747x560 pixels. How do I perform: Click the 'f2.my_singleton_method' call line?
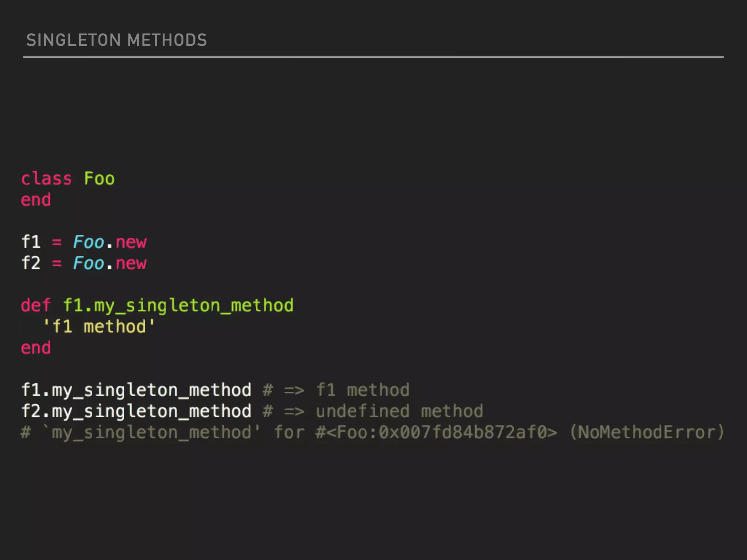[252, 412]
